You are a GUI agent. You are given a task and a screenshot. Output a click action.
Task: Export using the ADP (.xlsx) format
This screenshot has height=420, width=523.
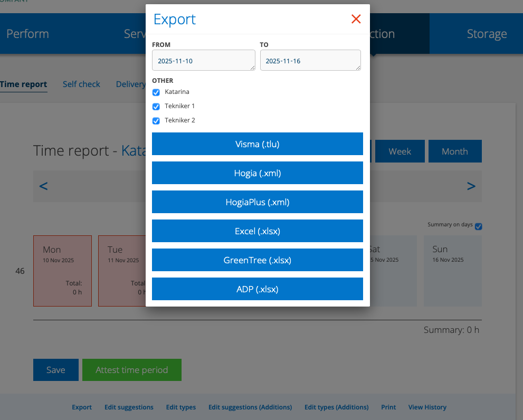click(x=257, y=289)
